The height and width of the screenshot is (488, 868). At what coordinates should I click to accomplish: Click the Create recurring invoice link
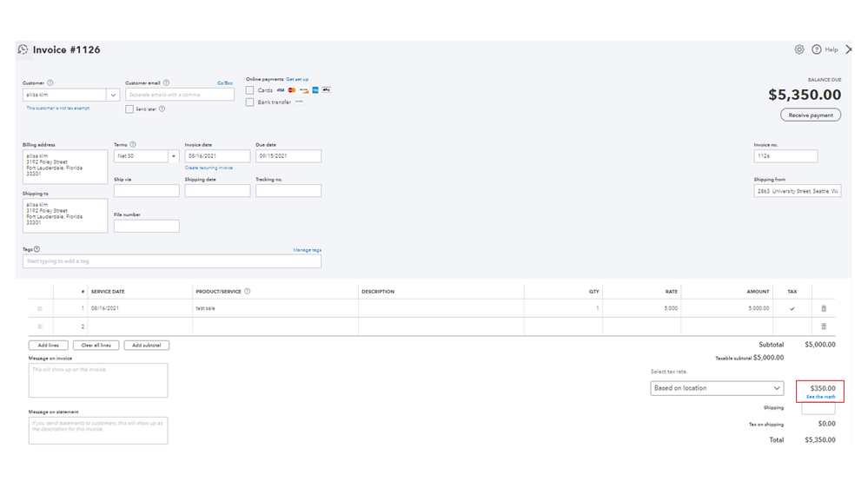209,168
